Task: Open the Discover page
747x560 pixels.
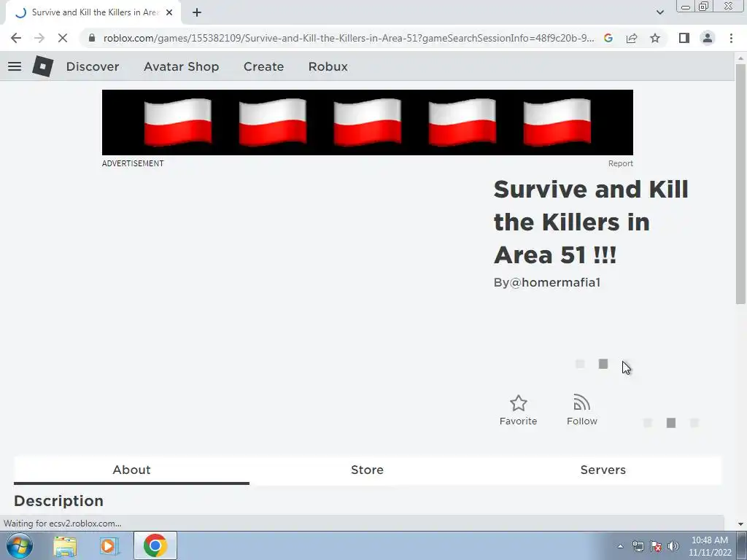Action: 93,66
